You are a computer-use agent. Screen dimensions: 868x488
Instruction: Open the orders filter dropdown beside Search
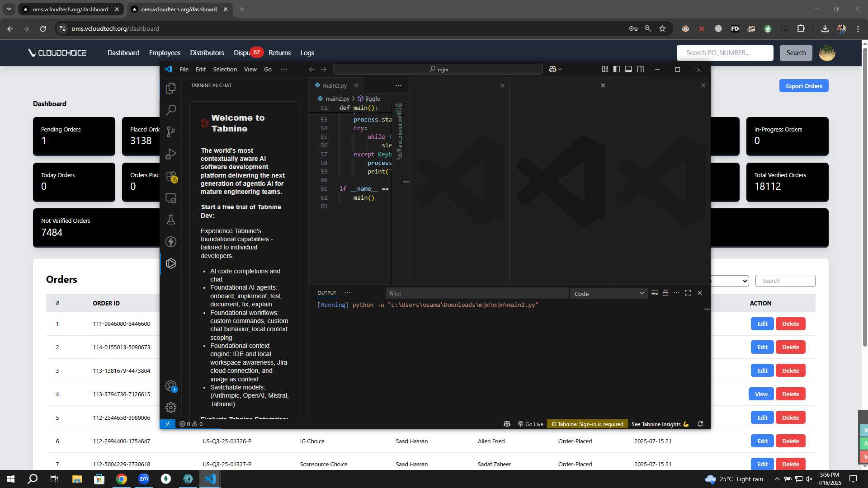pos(729,281)
